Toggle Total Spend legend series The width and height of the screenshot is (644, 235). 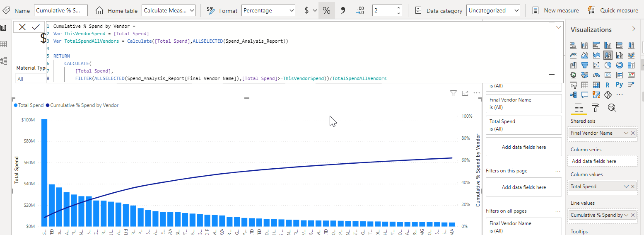[x=29, y=105]
